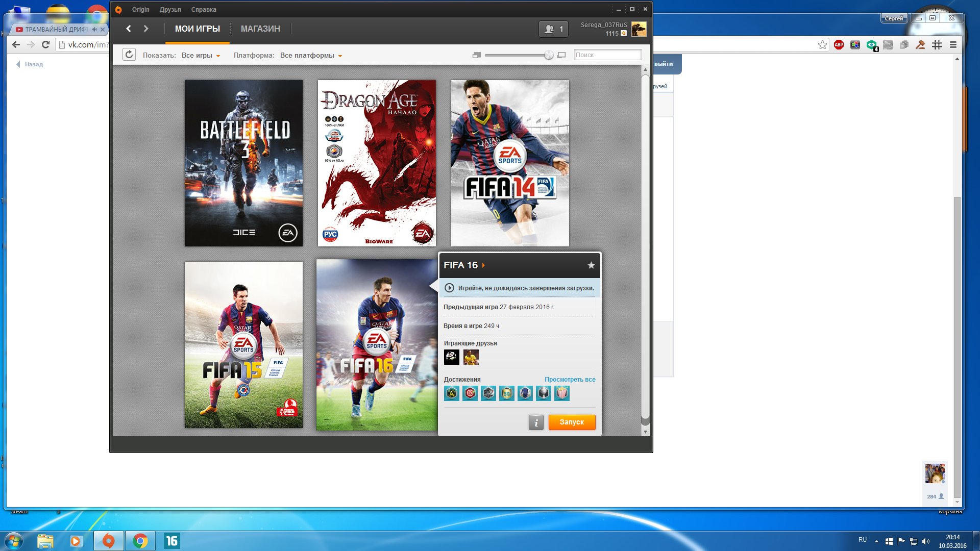Click the Поиск search field
The height and width of the screenshot is (551, 980).
click(x=607, y=55)
